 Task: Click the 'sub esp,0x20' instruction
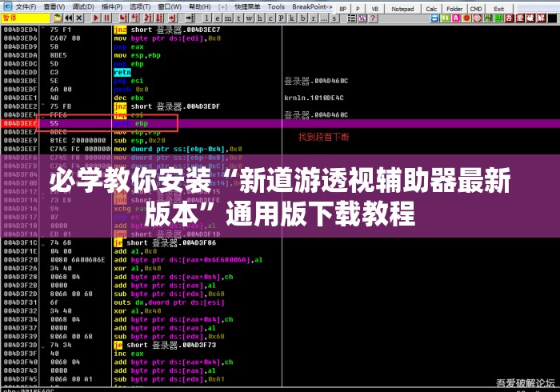coord(140,141)
